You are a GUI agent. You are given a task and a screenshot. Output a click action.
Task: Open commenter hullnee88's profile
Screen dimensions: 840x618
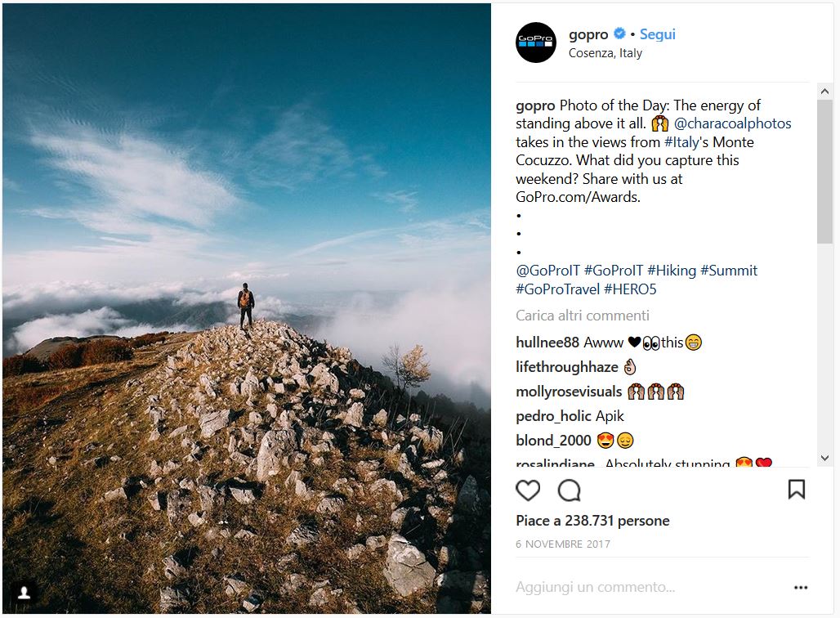(547, 343)
